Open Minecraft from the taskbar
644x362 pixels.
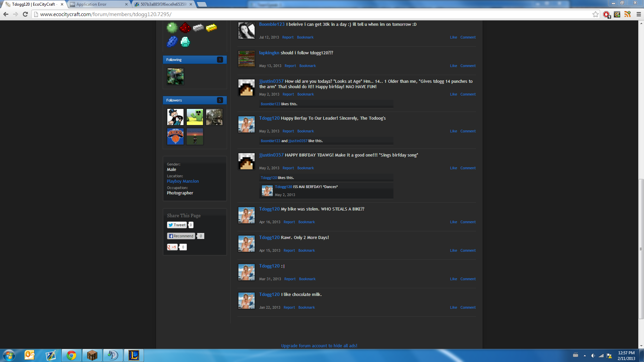point(92,355)
